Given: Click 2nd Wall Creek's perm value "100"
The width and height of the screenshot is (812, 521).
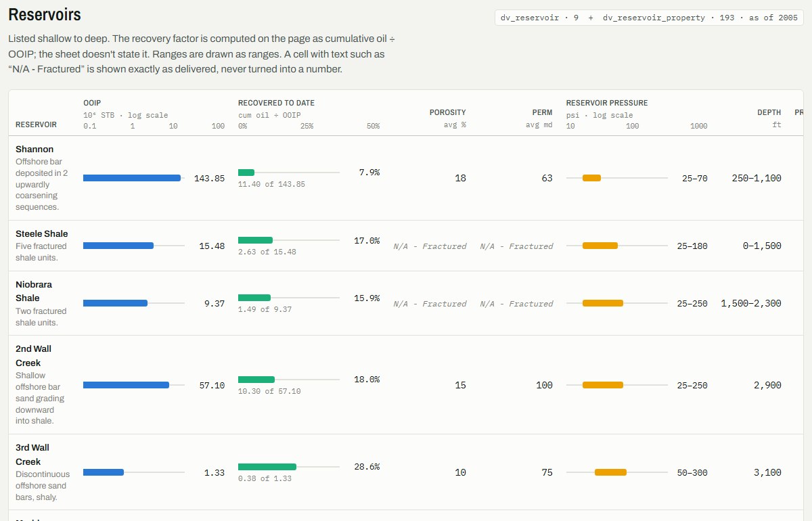Looking at the screenshot, I should (x=544, y=385).
